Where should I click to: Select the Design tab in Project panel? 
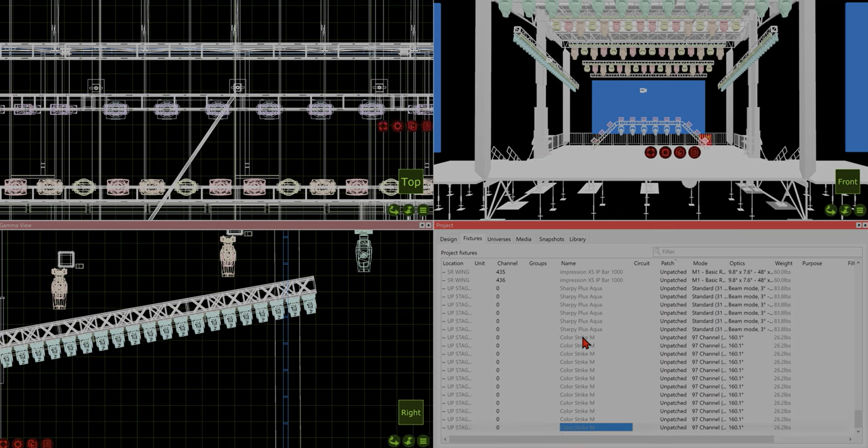coord(448,239)
